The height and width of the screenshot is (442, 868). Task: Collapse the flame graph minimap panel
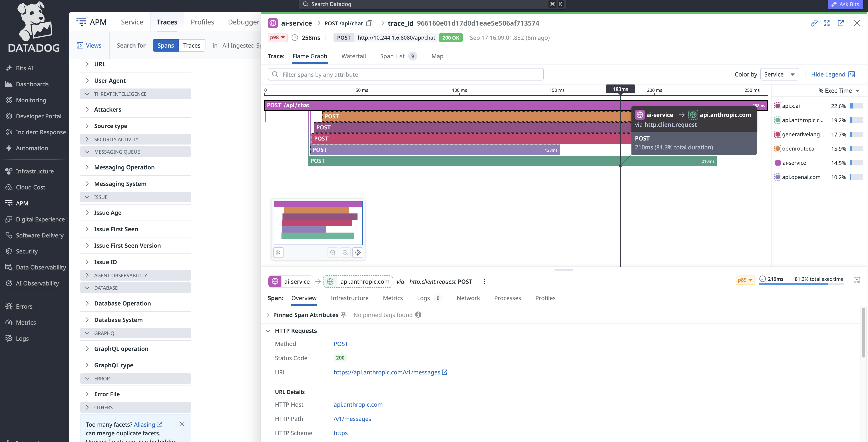[278, 252]
